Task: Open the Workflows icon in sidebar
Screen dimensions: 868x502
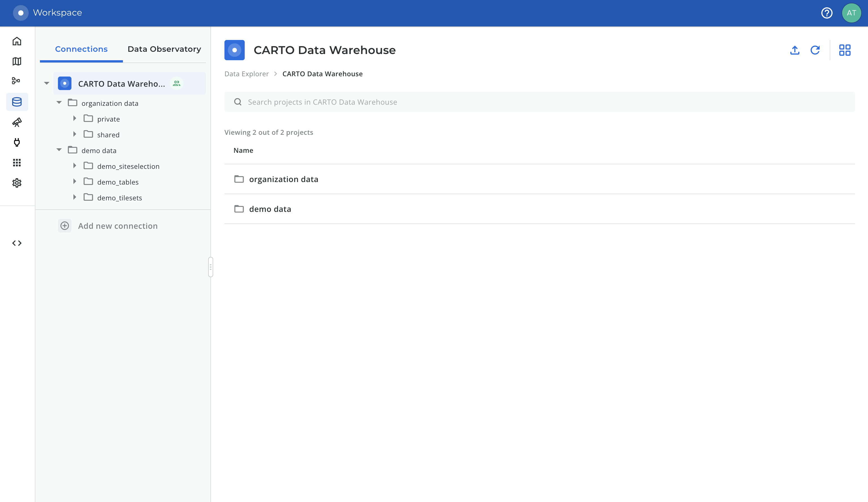Action: point(16,81)
